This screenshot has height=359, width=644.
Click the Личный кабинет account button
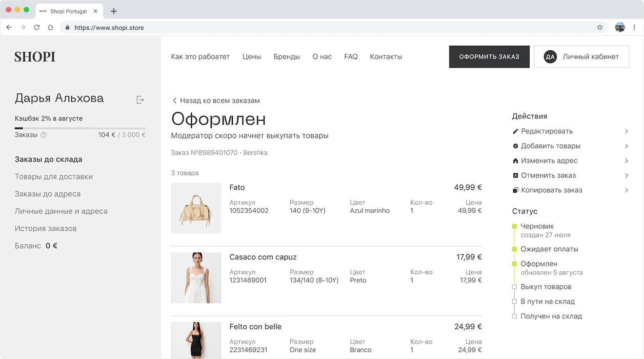(x=581, y=57)
